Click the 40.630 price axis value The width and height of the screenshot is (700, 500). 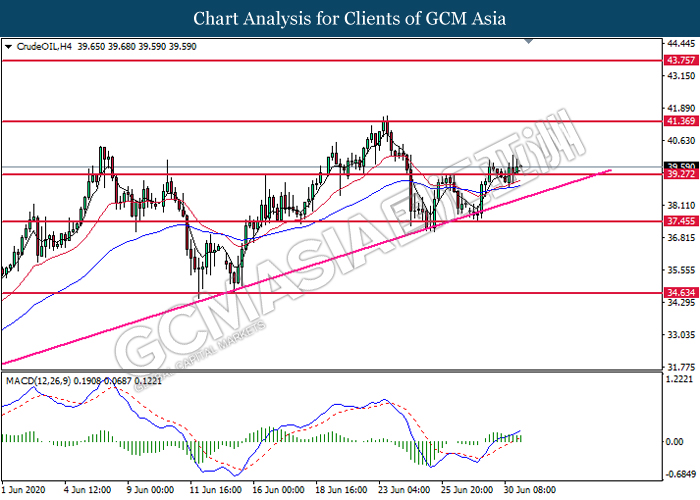click(681, 141)
